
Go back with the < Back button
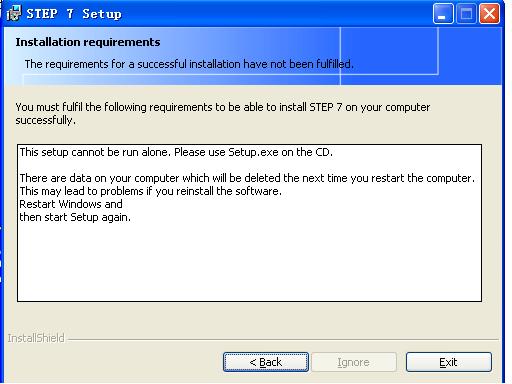pos(266,362)
